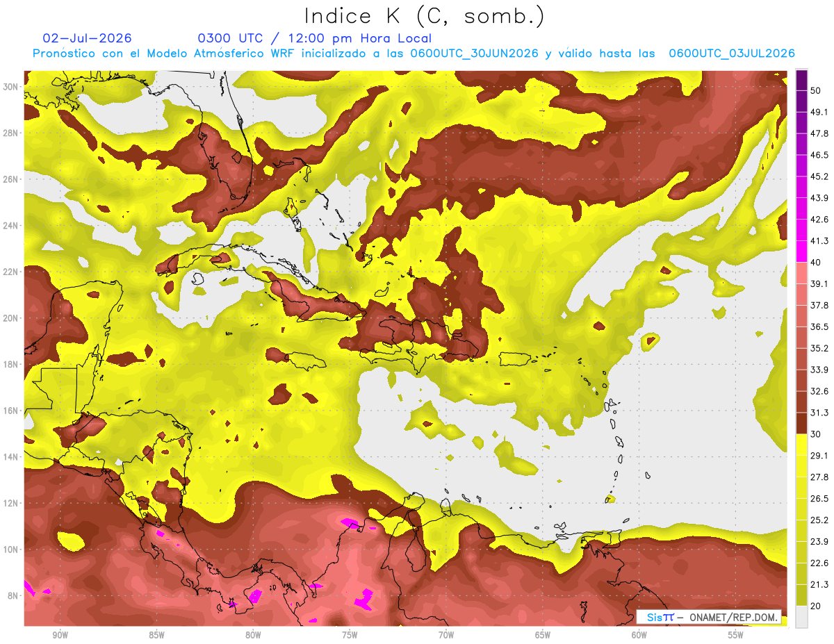Viewport: 834px width, 644px height.
Task: Select the '85W' longitude axis label
Action: [156, 635]
